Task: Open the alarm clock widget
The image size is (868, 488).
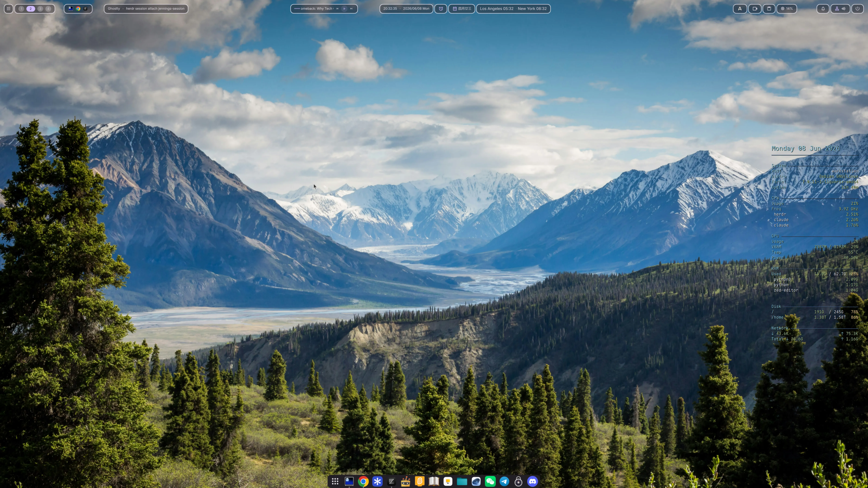Action: (x=441, y=9)
